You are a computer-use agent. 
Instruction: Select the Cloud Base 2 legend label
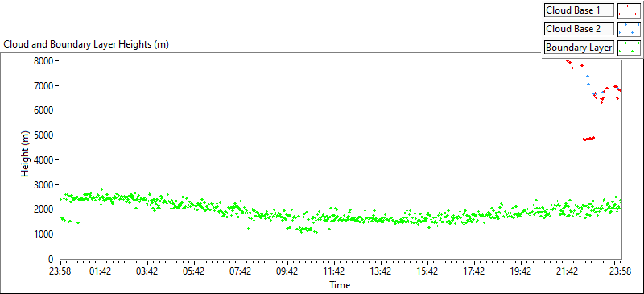click(x=579, y=29)
